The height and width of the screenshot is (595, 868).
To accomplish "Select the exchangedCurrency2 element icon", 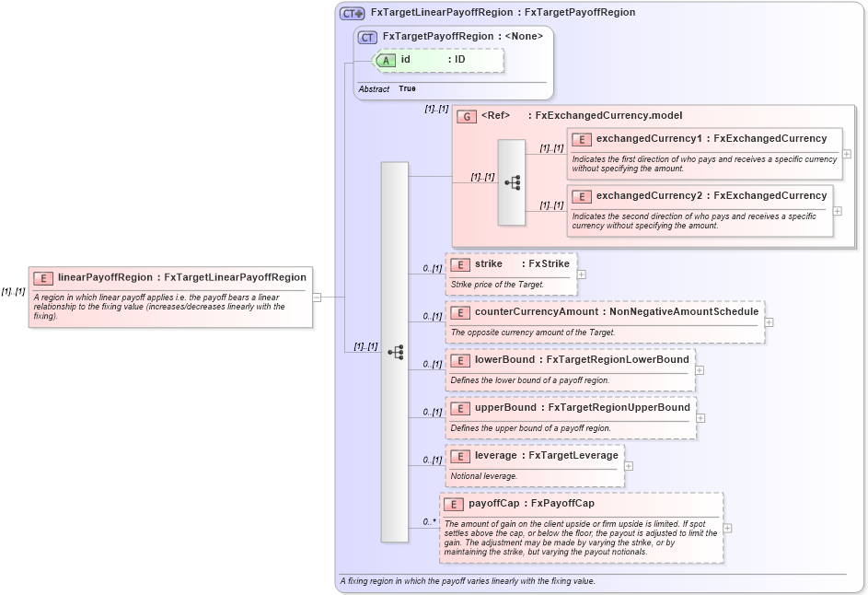I will [581, 196].
